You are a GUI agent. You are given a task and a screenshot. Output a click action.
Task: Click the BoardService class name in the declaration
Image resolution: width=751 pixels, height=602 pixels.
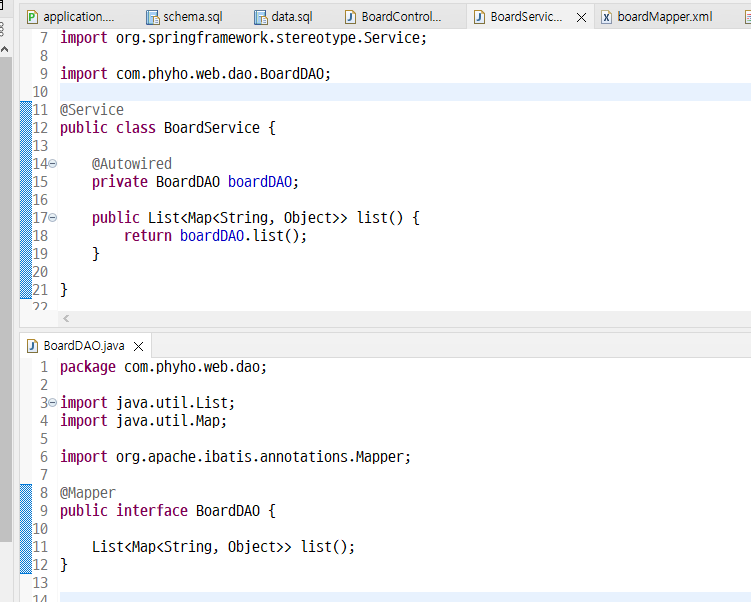212,128
